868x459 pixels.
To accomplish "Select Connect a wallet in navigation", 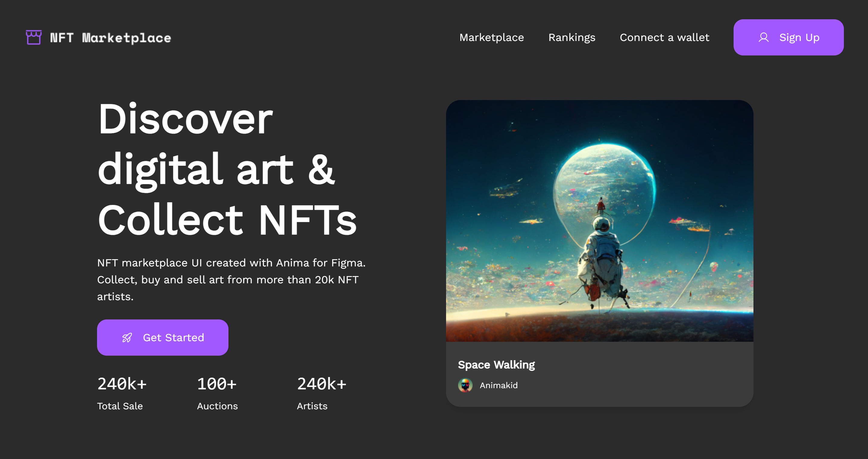I will 665,37.
